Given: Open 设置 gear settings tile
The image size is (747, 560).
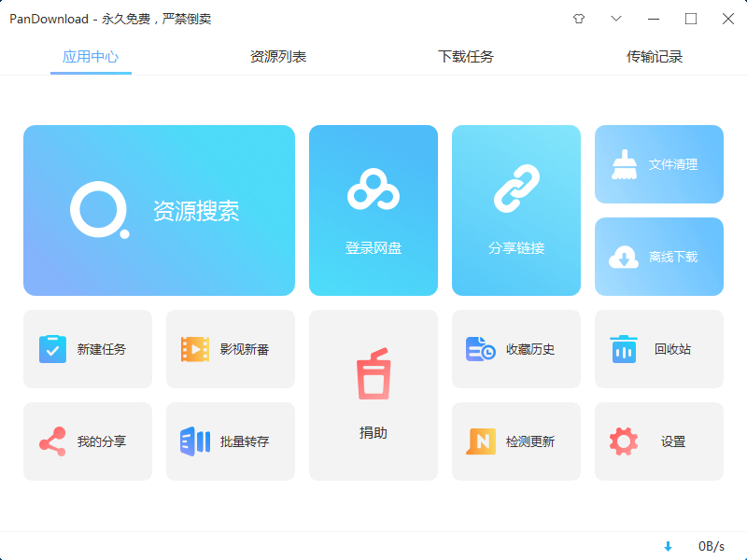Looking at the screenshot, I should click(658, 441).
